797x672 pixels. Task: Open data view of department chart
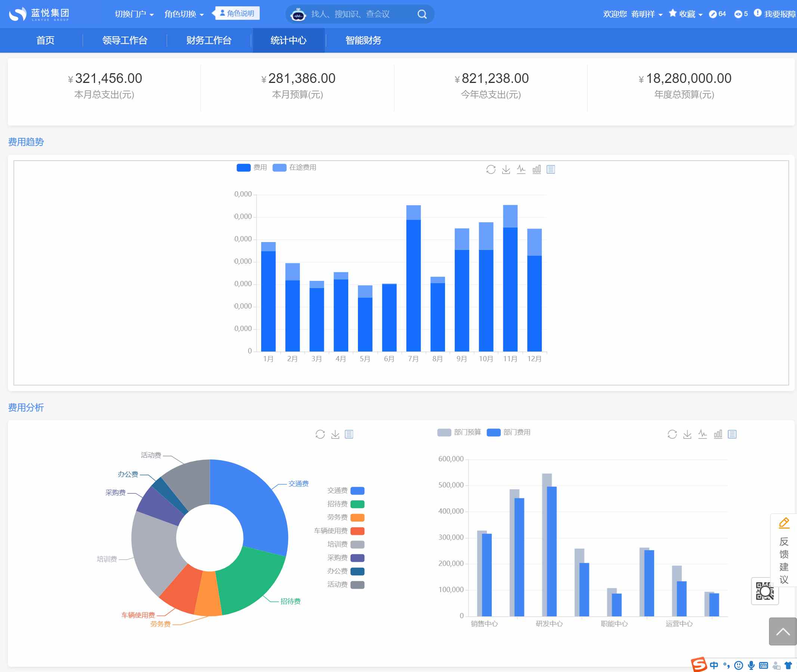732,434
